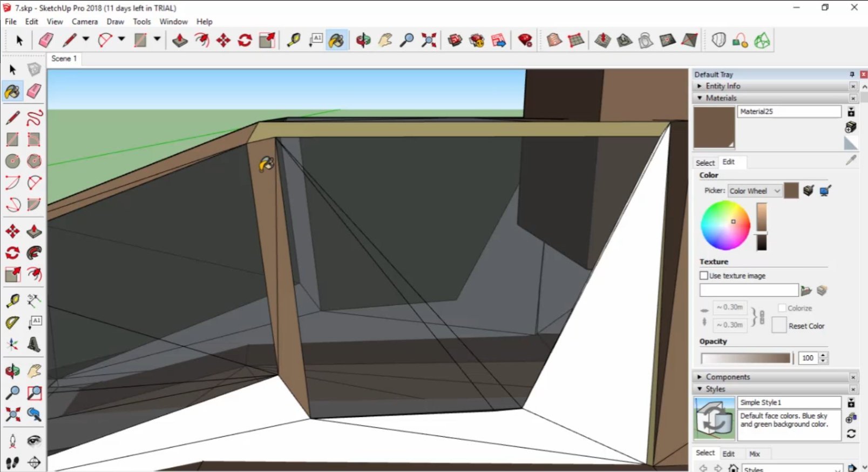Choose Zoom Extents in top toolbar
This screenshot has height=472, width=868.
click(429, 41)
